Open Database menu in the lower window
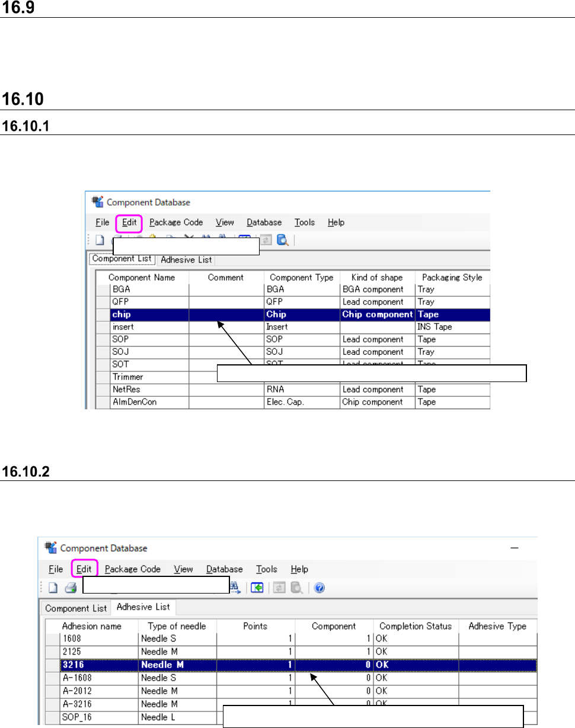 (x=224, y=569)
